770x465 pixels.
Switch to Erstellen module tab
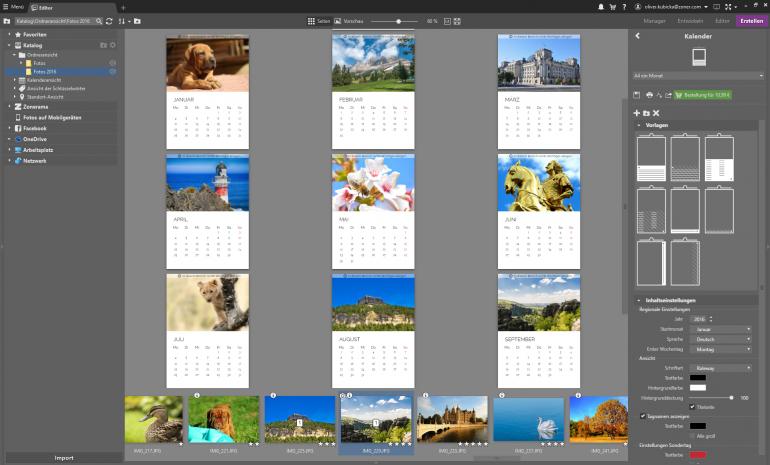tap(752, 21)
